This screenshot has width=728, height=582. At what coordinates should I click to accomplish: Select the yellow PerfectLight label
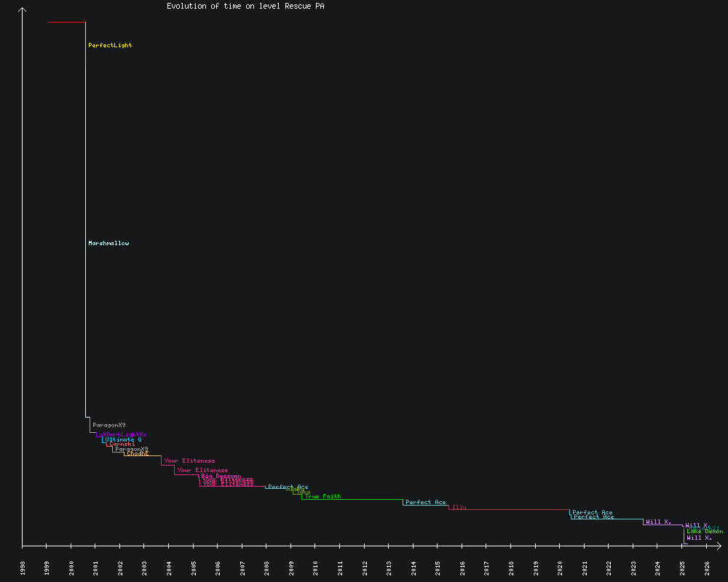tap(110, 45)
